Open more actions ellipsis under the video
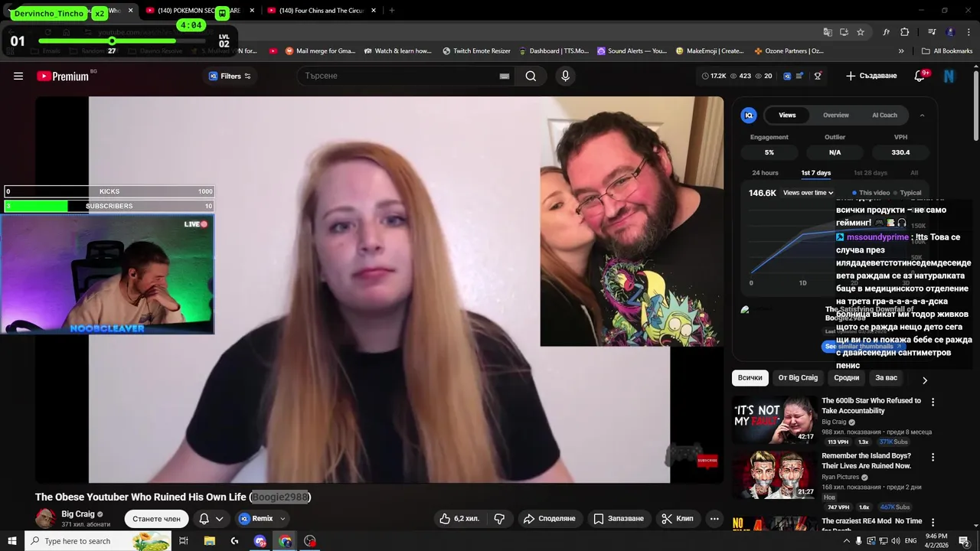The height and width of the screenshot is (551, 980). click(x=714, y=519)
